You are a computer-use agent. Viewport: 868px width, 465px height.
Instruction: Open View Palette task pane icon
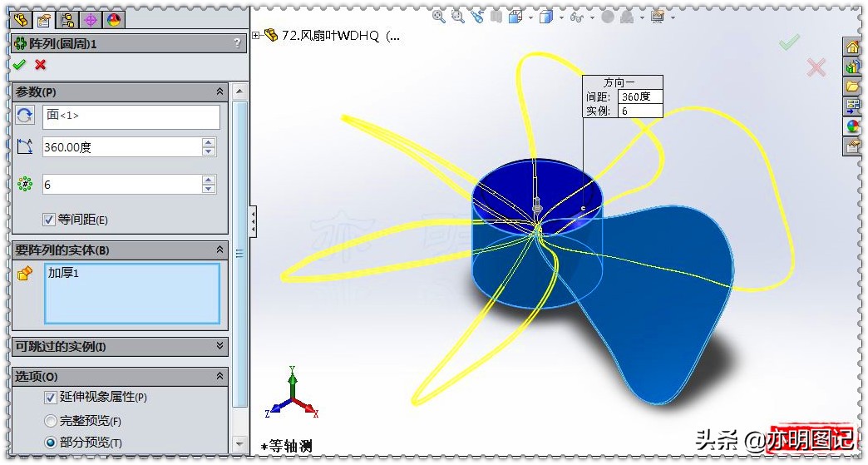[x=852, y=106]
